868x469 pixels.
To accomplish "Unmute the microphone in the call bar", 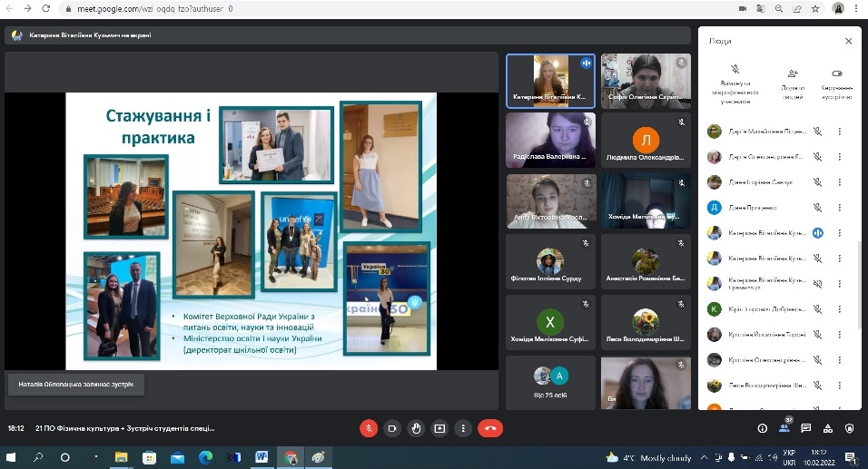I will coord(369,428).
